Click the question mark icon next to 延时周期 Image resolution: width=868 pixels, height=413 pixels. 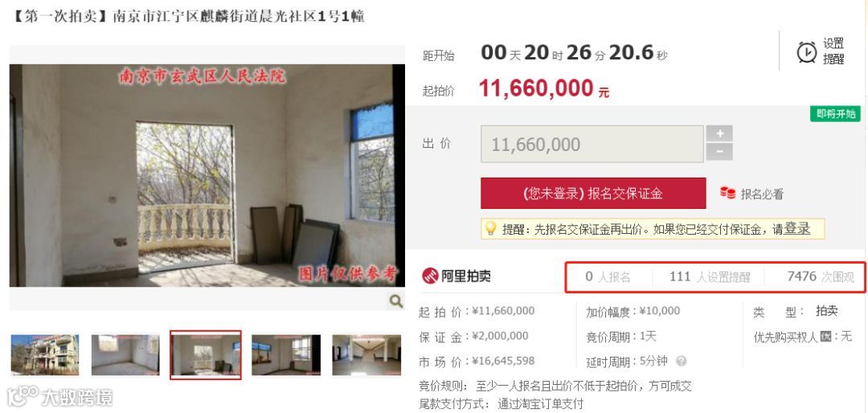682,362
